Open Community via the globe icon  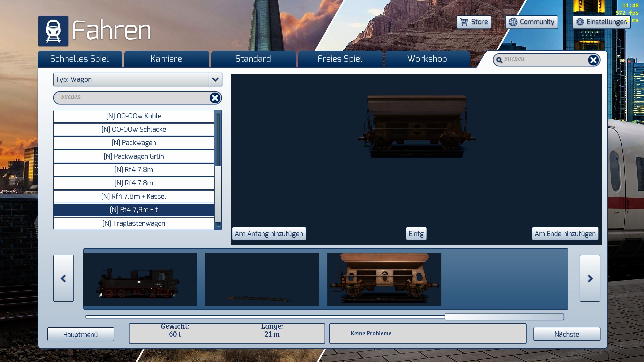tap(513, 22)
